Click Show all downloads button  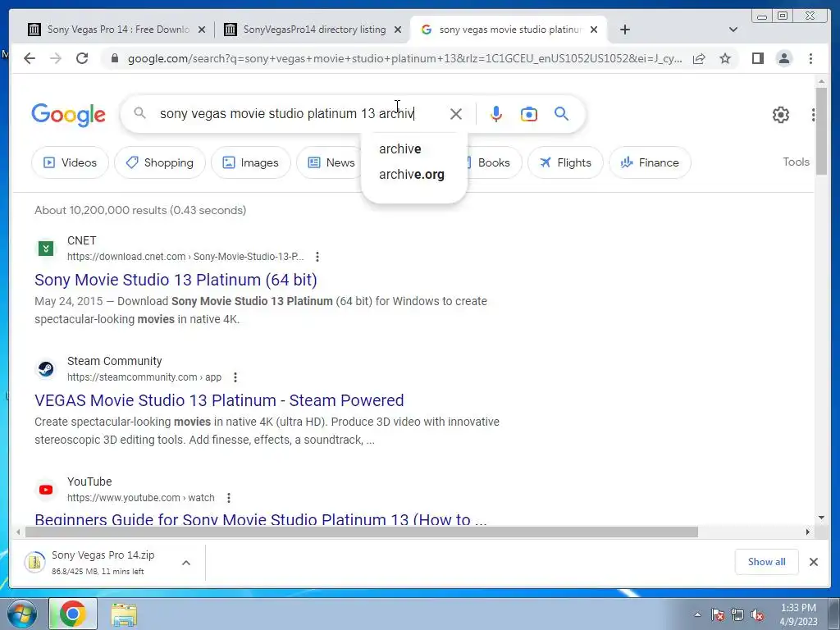coord(767,562)
